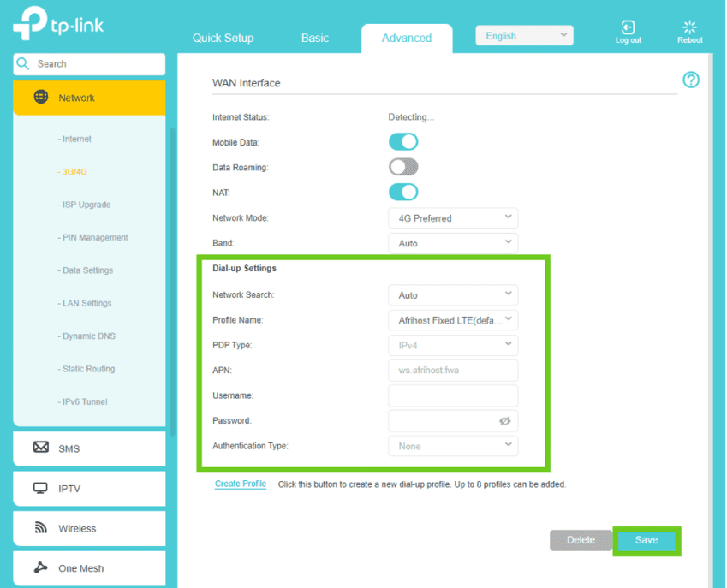
Task: Open the Network Mode dropdown
Action: tap(452, 218)
